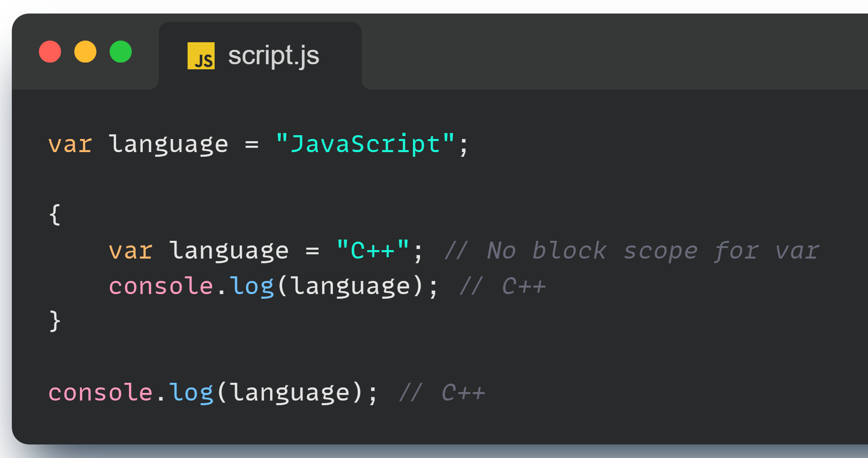Click the C++ comment on last line
Screen dimensions: 868x458
point(442,393)
